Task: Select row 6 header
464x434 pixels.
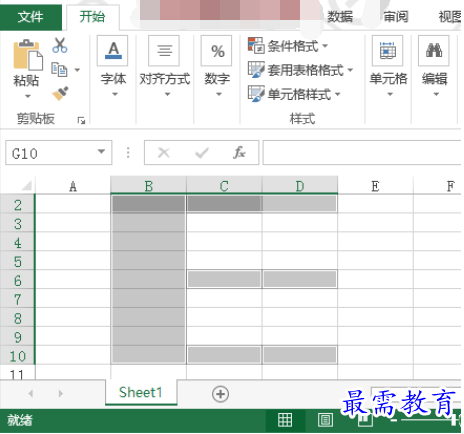Action: (18, 280)
